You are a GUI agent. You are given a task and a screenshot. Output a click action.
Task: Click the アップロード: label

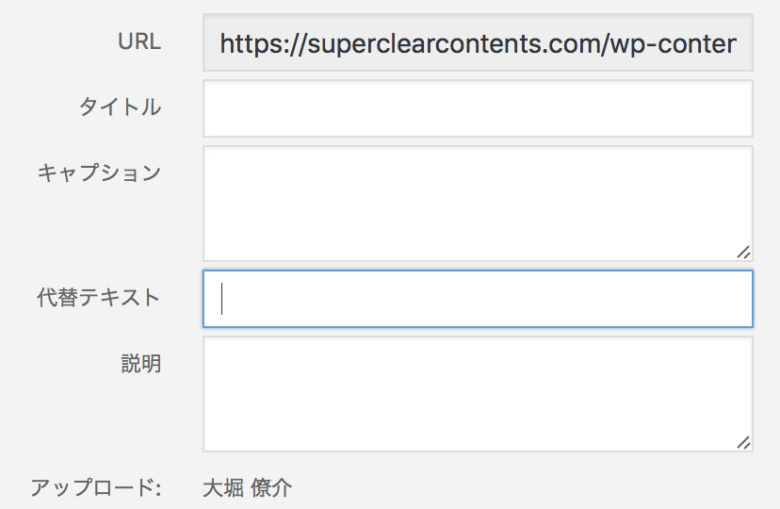click(95, 488)
